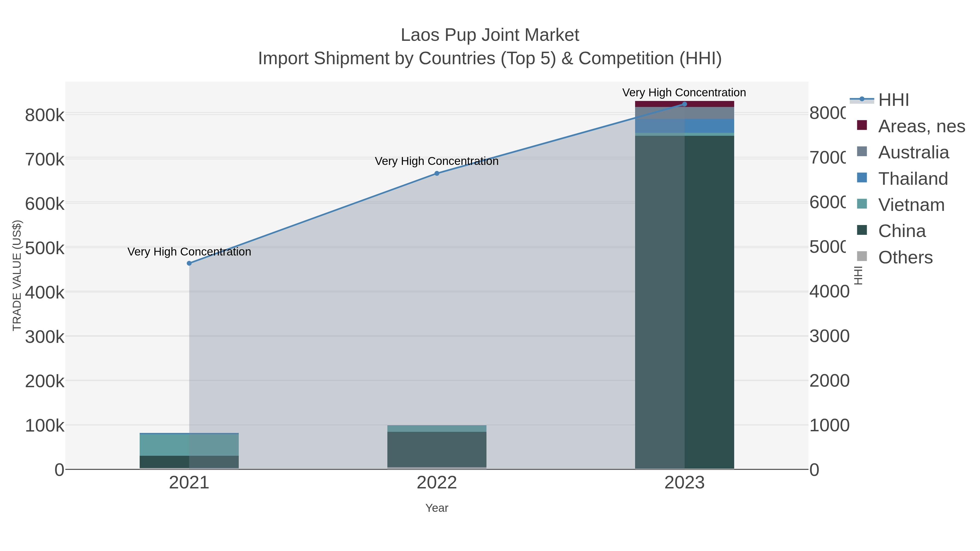Image resolution: width=980 pixels, height=551 pixels.
Task: Click the 'Very High Concentration' annotation for 2022
Action: click(x=437, y=161)
